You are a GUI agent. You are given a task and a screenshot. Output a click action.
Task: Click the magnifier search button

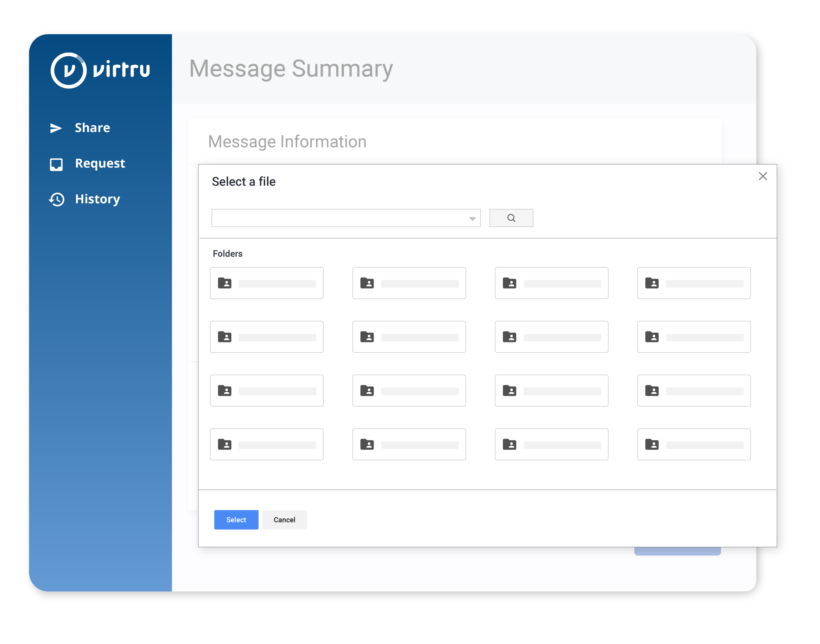pos(511,218)
